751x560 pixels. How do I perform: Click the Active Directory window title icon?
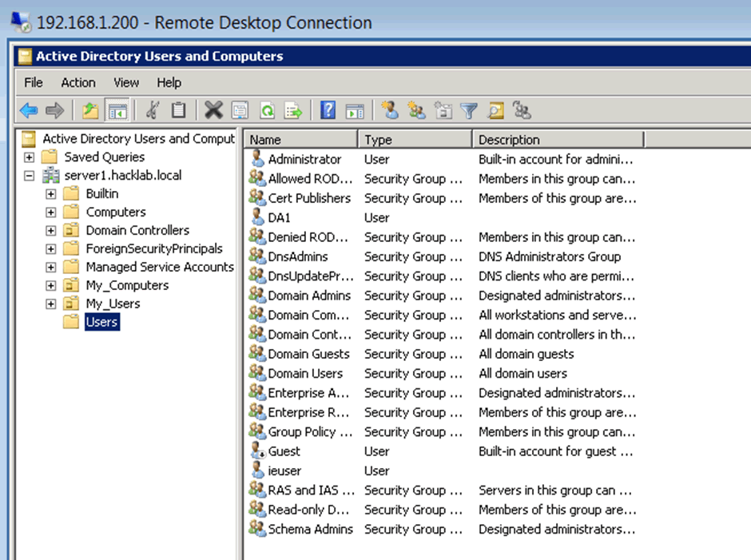(25, 57)
